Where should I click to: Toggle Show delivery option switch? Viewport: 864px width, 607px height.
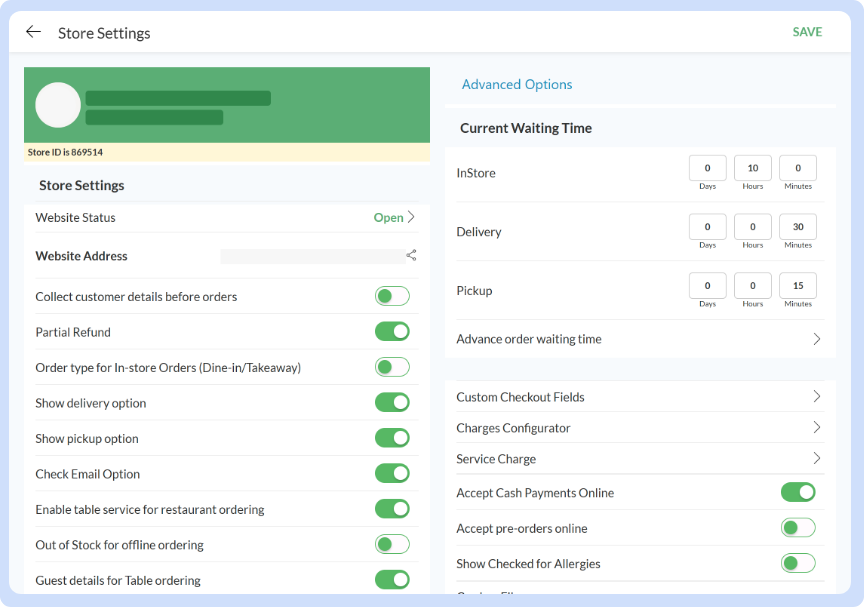coord(392,403)
